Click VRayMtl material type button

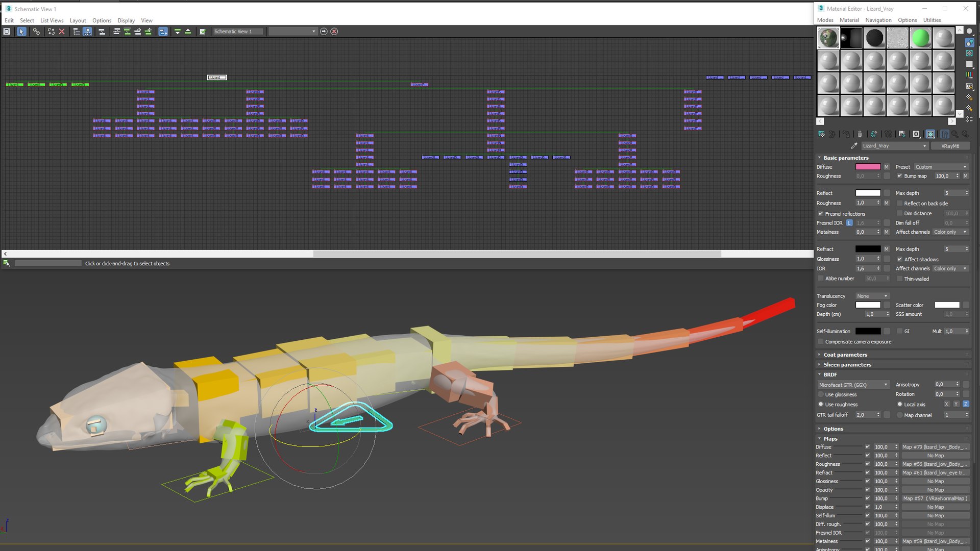[950, 146]
